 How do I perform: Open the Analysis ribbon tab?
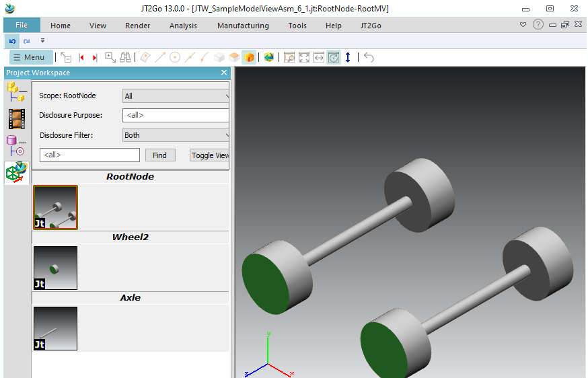click(x=183, y=26)
